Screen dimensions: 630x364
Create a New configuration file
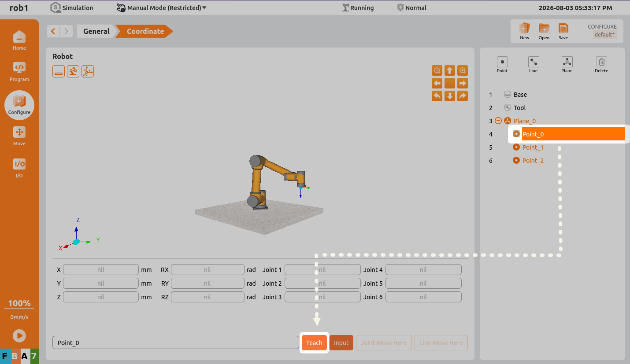(x=524, y=31)
